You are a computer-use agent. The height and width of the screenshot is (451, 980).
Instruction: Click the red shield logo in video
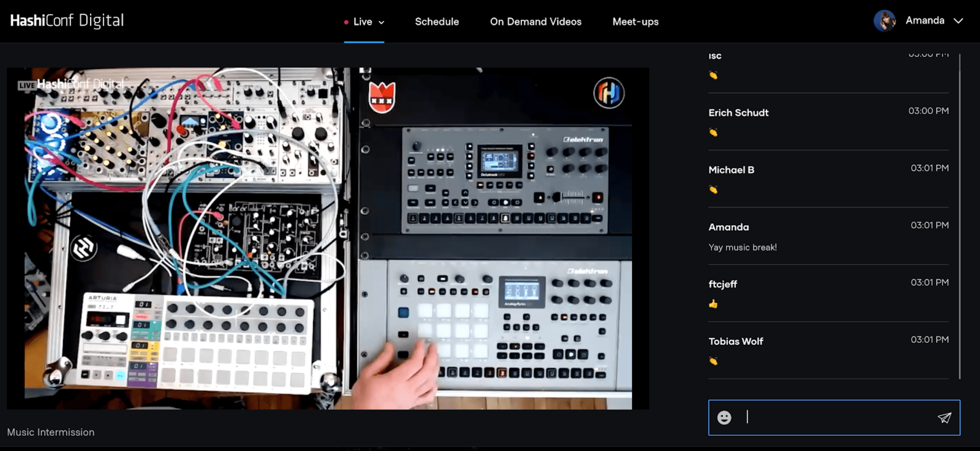pos(382,98)
